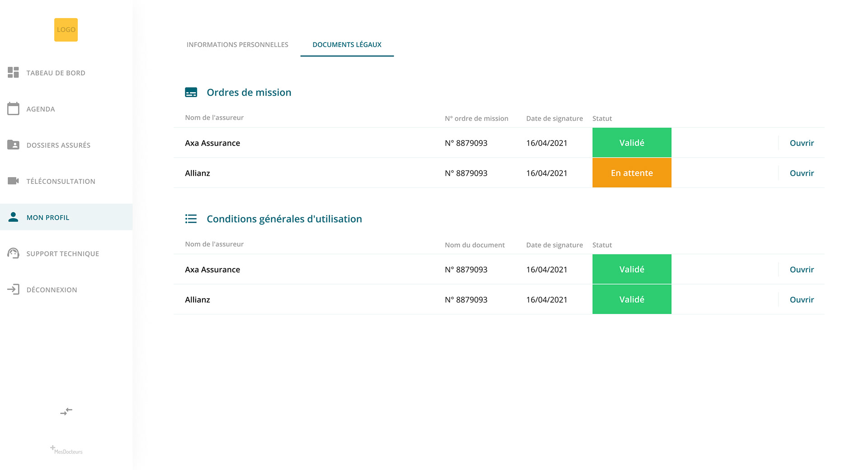Open Allianz conditions générales document
Image resolution: width=868 pixels, height=470 pixels.
[x=802, y=300]
